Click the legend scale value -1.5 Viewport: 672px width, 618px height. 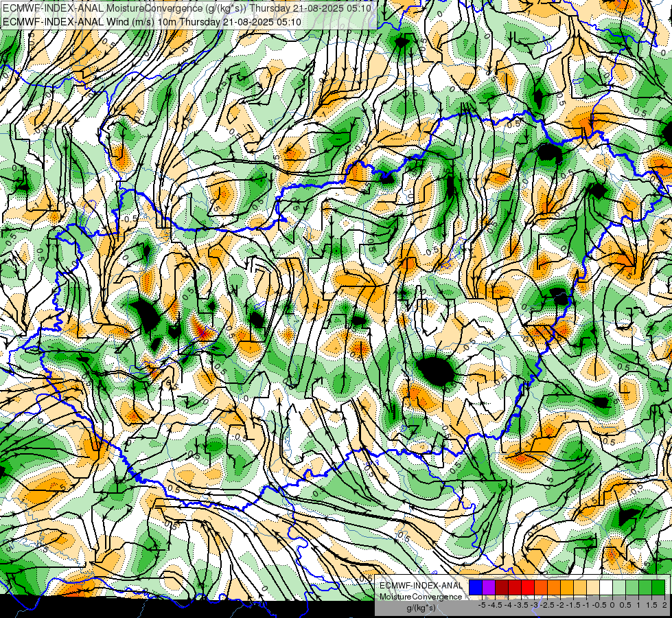click(573, 605)
